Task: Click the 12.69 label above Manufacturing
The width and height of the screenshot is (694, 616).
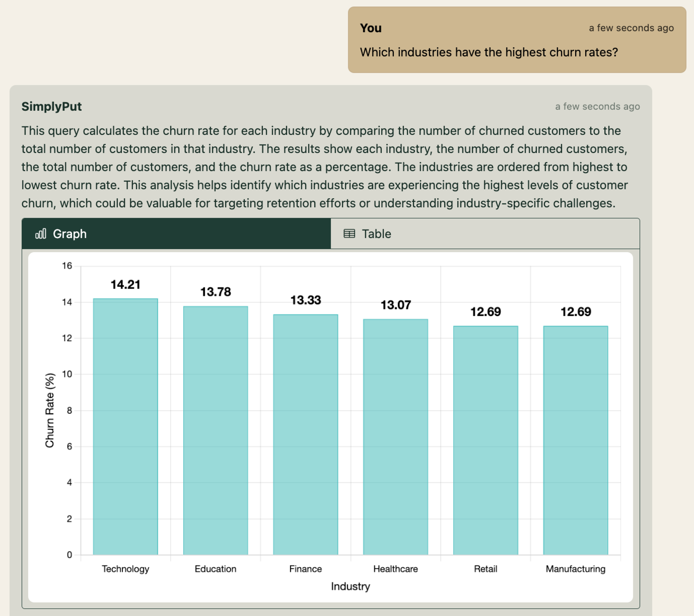Action: pos(576,312)
